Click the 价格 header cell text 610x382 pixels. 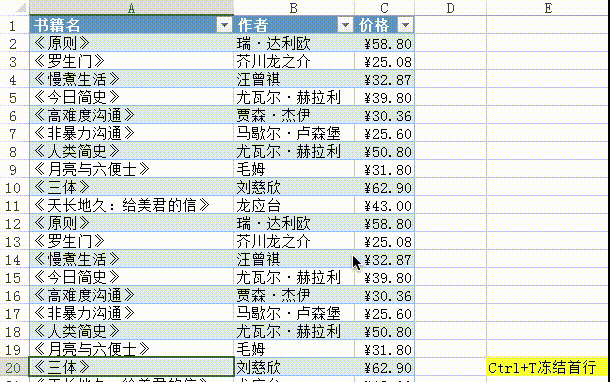374,25
